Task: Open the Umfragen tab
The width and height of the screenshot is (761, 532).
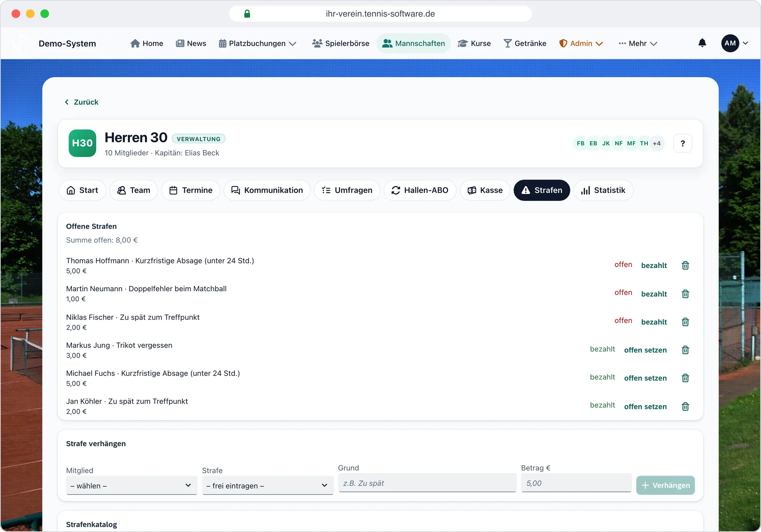Action: click(347, 190)
